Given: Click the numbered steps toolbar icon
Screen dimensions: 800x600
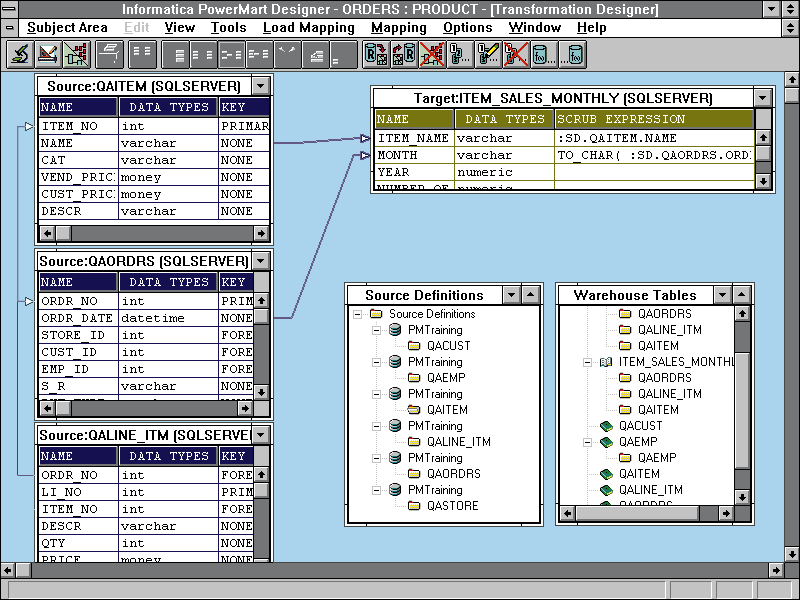Looking at the screenshot, I should (x=460, y=54).
